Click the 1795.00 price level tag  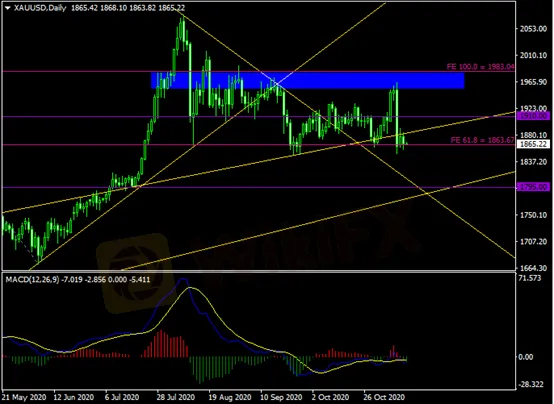[x=533, y=187]
